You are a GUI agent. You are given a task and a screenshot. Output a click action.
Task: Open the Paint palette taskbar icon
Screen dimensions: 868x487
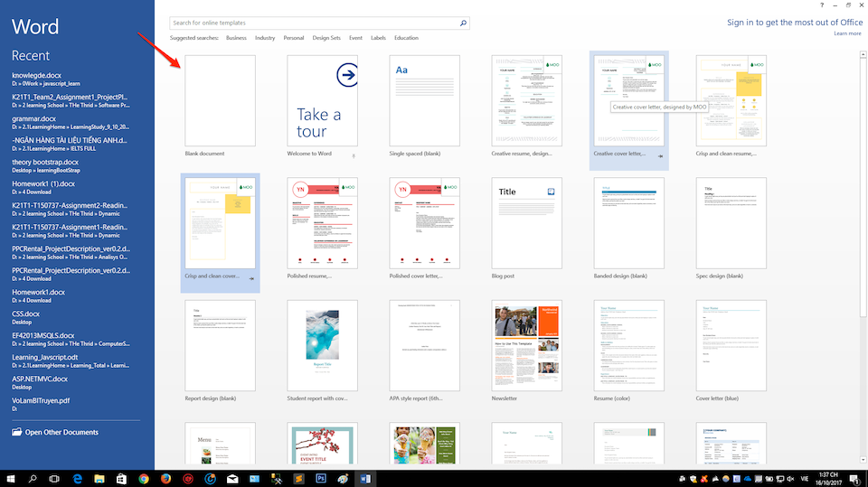pos(343,479)
